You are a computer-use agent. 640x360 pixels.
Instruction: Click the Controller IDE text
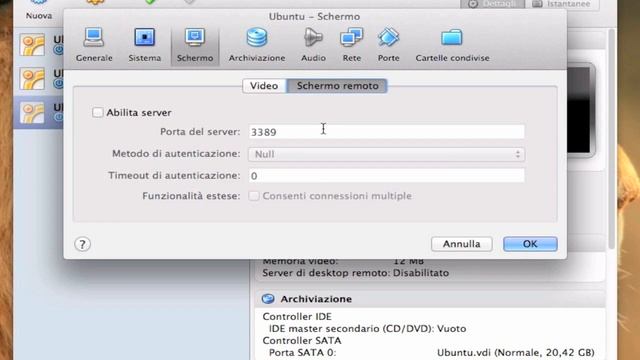(x=297, y=316)
